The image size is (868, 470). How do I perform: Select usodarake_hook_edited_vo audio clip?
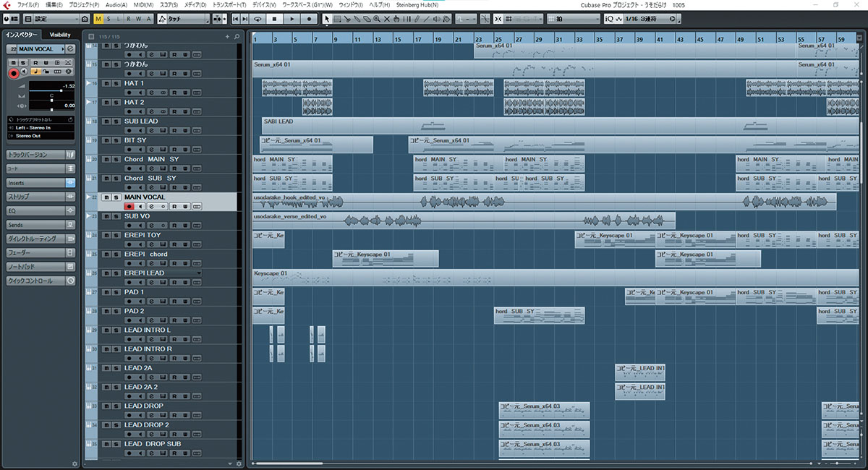pos(544,202)
